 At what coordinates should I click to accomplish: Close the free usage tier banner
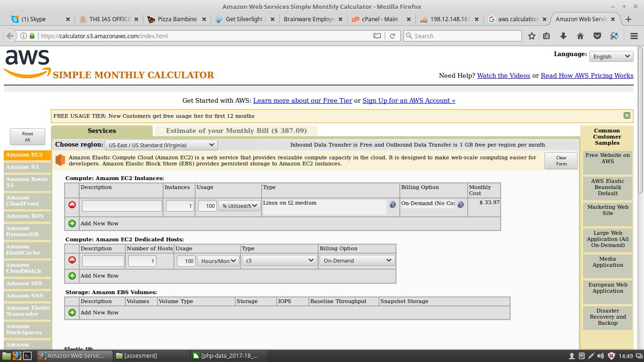point(627,115)
